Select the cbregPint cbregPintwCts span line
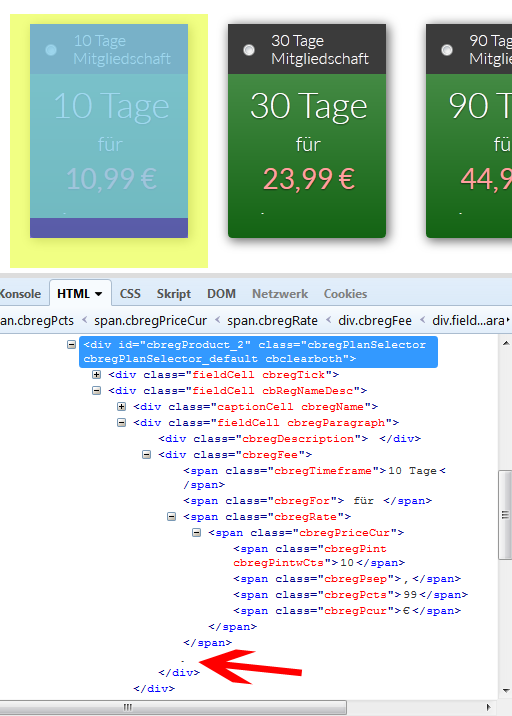Viewport: 512px width, 716px height. [319, 556]
